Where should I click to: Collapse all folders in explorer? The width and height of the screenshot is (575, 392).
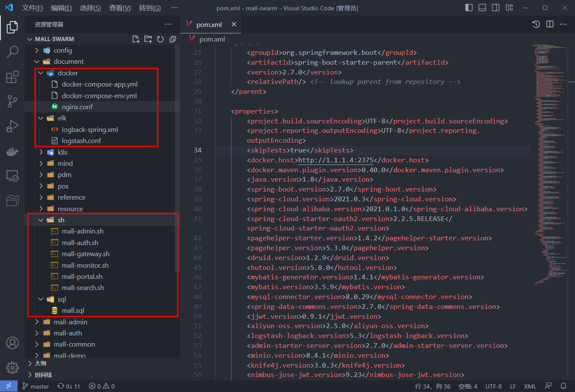[x=173, y=39]
